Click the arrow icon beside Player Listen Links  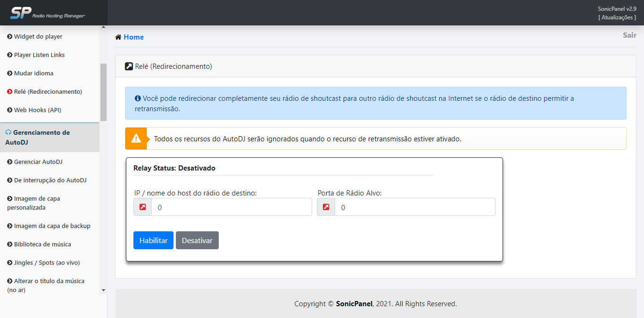[10, 55]
